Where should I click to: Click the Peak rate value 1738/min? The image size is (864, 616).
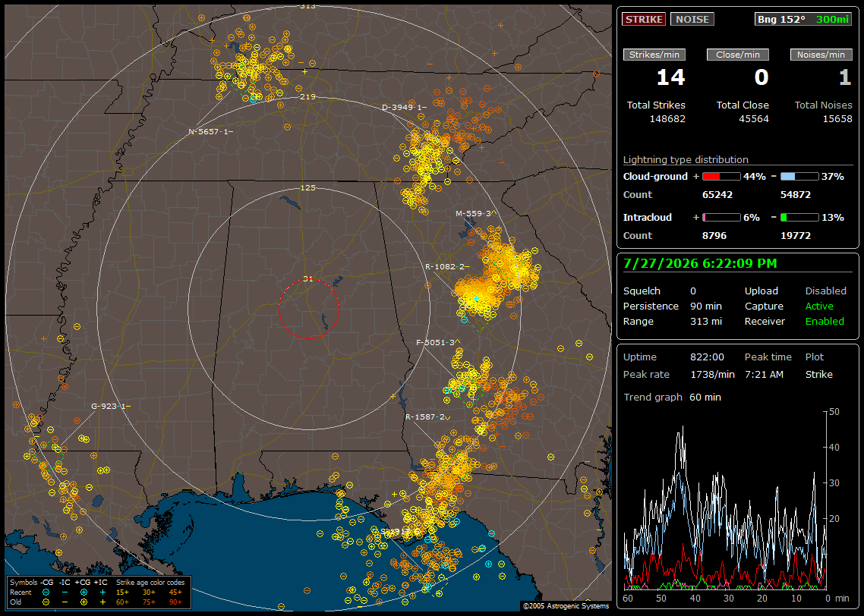(x=712, y=374)
